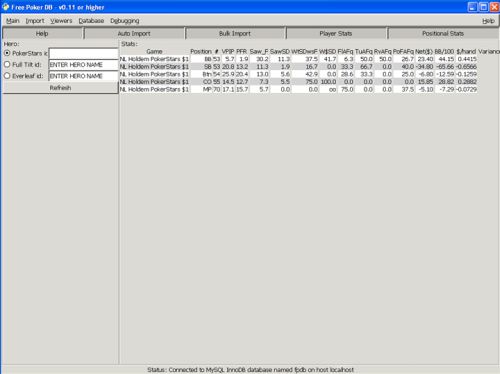This screenshot has width=500, height=374.
Task: Focus the Everleaf hero name field
Action: point(83,76)
